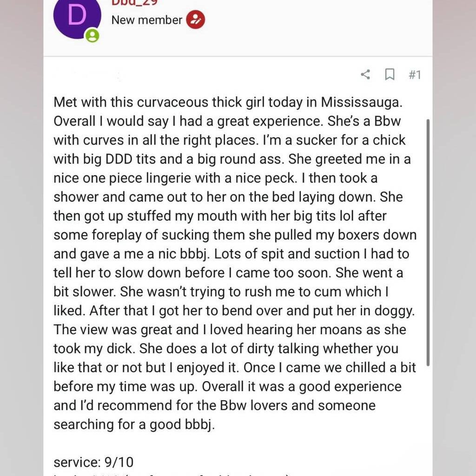Click the green online status badge
Screen dimensions: 476x476
(x=93, y=36)
